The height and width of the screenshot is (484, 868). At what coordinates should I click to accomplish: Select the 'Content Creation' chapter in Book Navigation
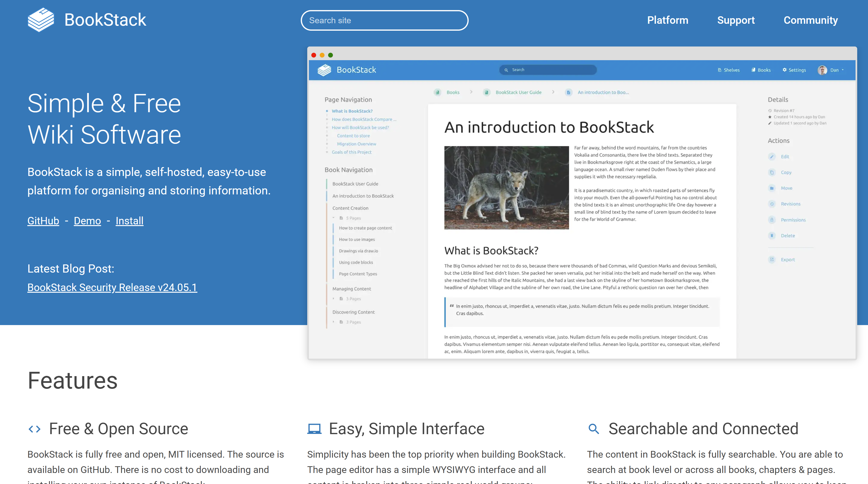coord(350,208)
